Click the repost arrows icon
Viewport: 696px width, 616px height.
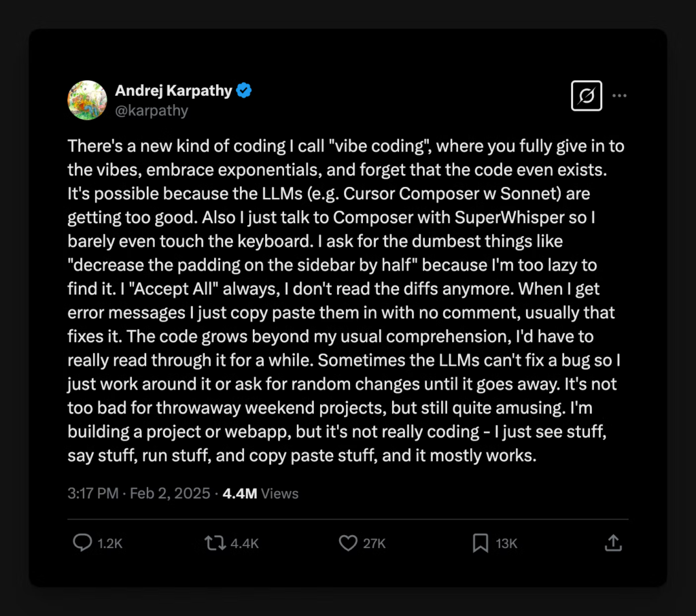click(x=215, y=543)
